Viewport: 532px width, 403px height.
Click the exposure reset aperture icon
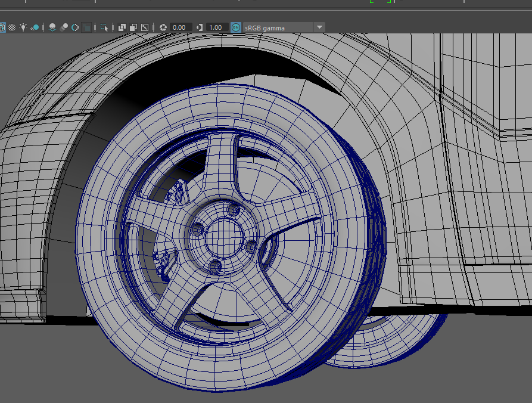pos(163,27)
